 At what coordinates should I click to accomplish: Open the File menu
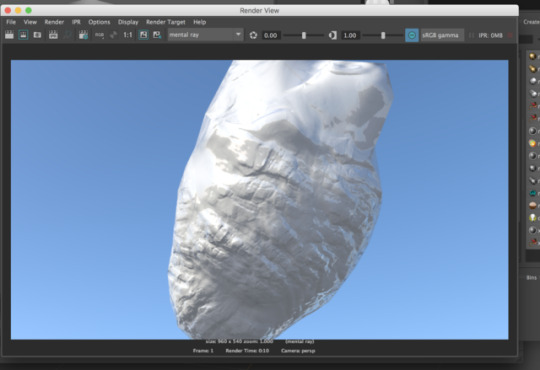[11, 22]
